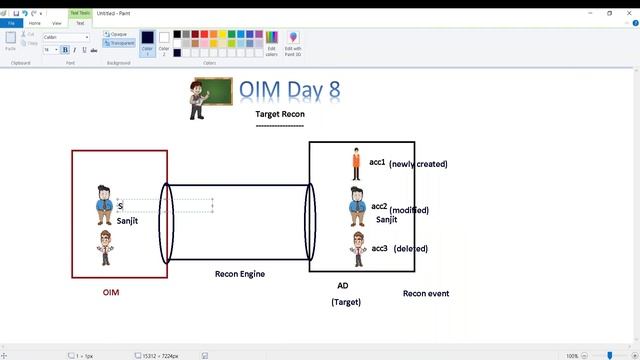Pick the purple color swatch
640x360 pixels.
click(x=259, y=34)
